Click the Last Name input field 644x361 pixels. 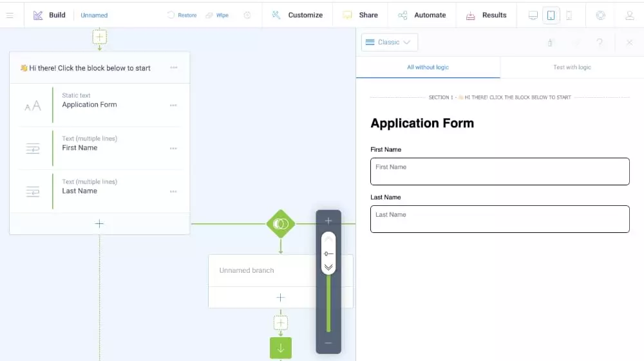point(500,219)
